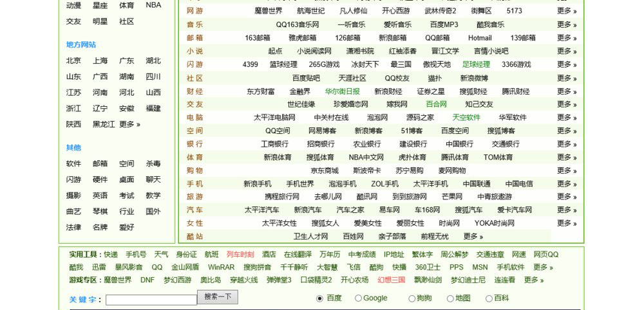Open red 列车时刻 tool link
This screenshot has width=644, height=310.
240,255
